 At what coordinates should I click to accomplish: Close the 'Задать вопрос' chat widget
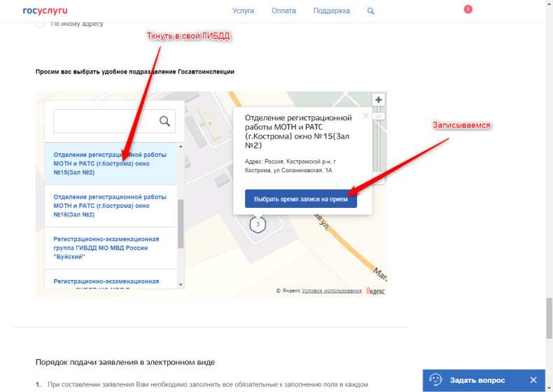point(533,380)
